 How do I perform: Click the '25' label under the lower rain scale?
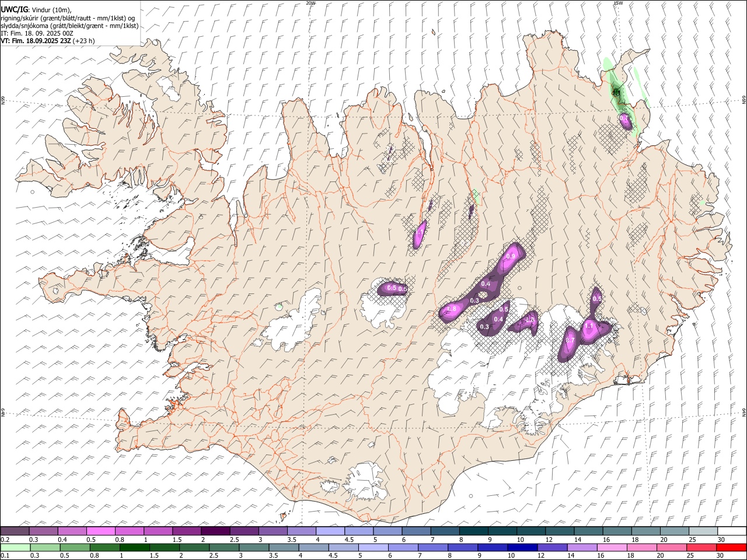click(691, 556)
